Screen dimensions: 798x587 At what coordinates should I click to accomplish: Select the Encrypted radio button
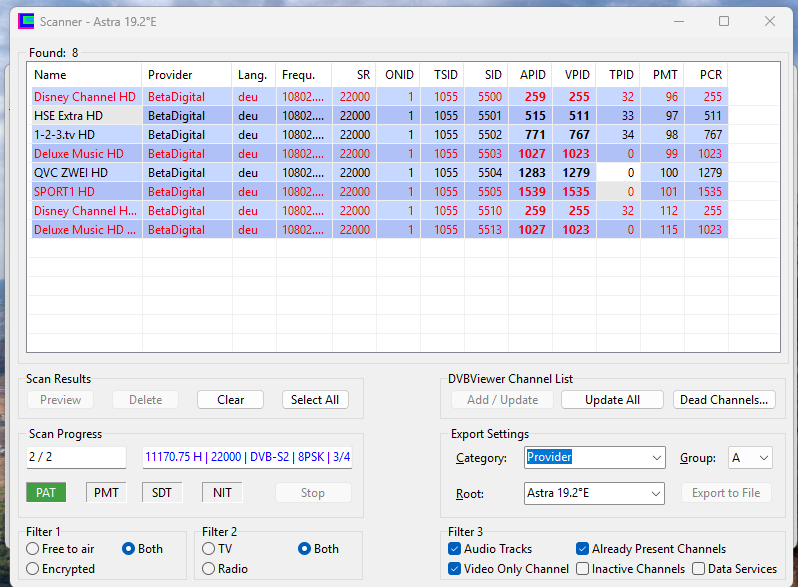click(33, 569)
